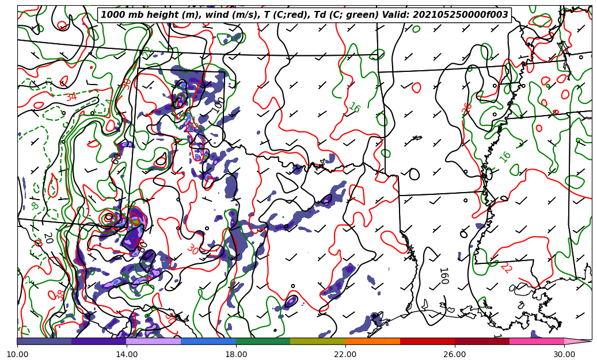Choose the dark purple 12–14 colorbar segment
The height and width of the screenshot is (364, 597).
pyautogui.click(x=98, y=341)
